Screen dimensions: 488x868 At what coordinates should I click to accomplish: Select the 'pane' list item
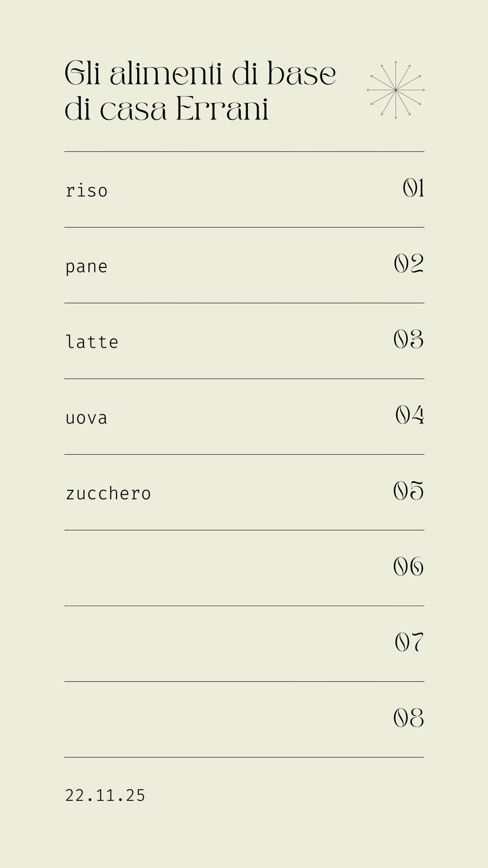coord(87,267)
